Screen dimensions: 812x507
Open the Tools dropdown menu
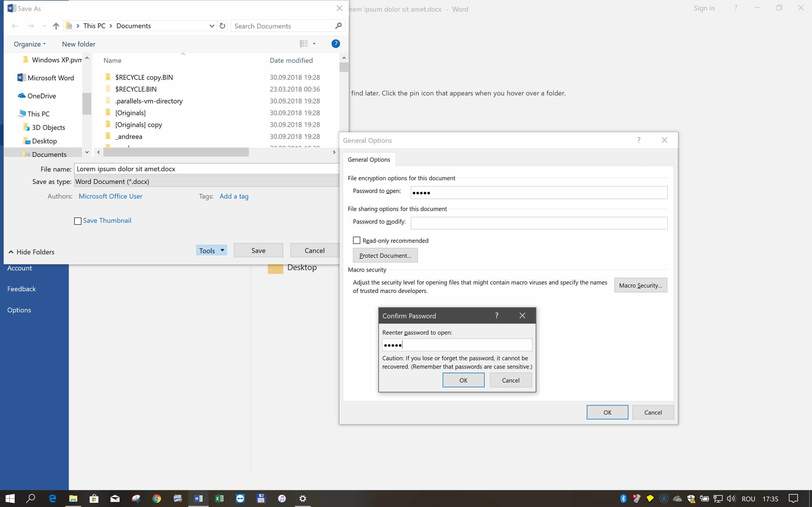211,250
